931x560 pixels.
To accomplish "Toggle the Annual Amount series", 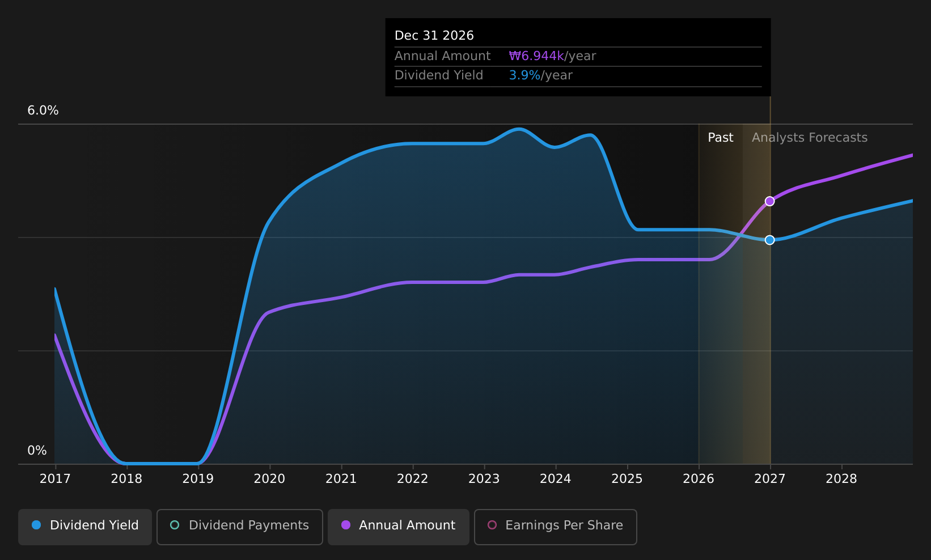I will pyautogui.click(x=399, y=527).
